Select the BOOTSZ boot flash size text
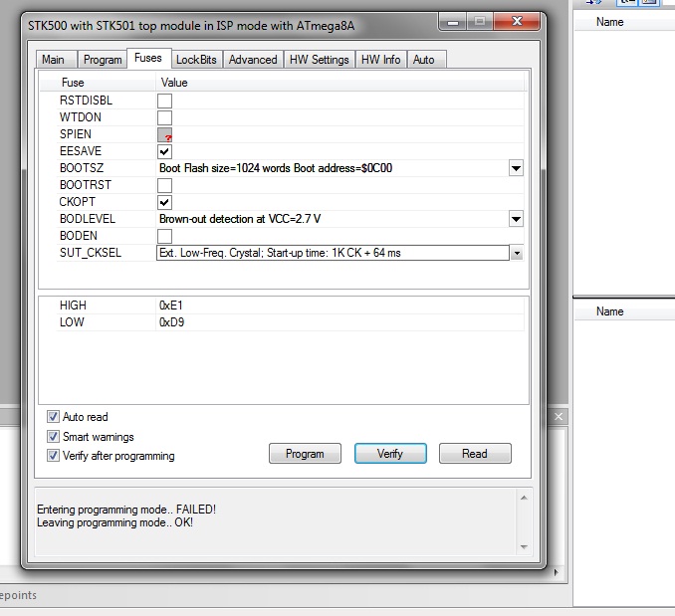Viewport: 675px width, 616px height. pyautogui.click(x=276, y=168)
